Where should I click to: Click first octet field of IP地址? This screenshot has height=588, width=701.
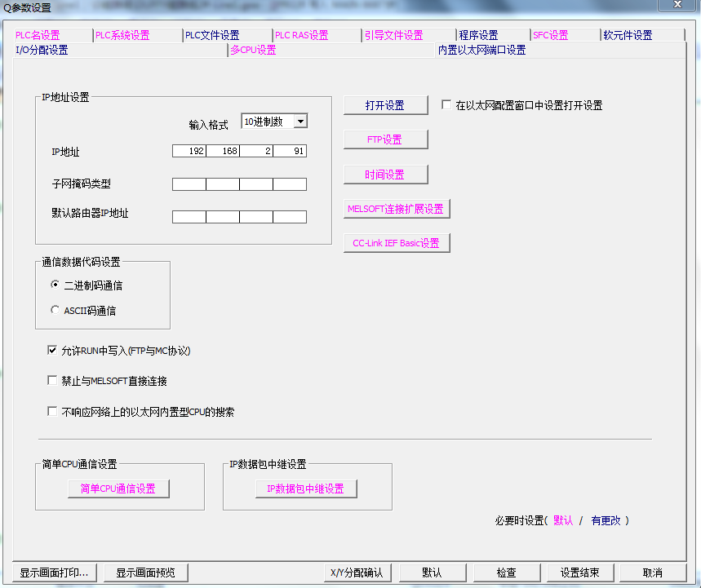coord(189,152)
